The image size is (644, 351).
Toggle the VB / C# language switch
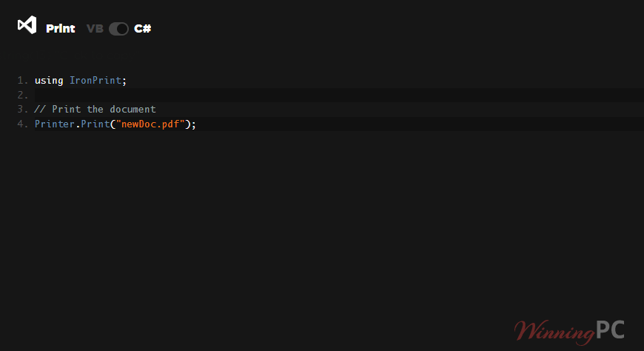[118, 29]
